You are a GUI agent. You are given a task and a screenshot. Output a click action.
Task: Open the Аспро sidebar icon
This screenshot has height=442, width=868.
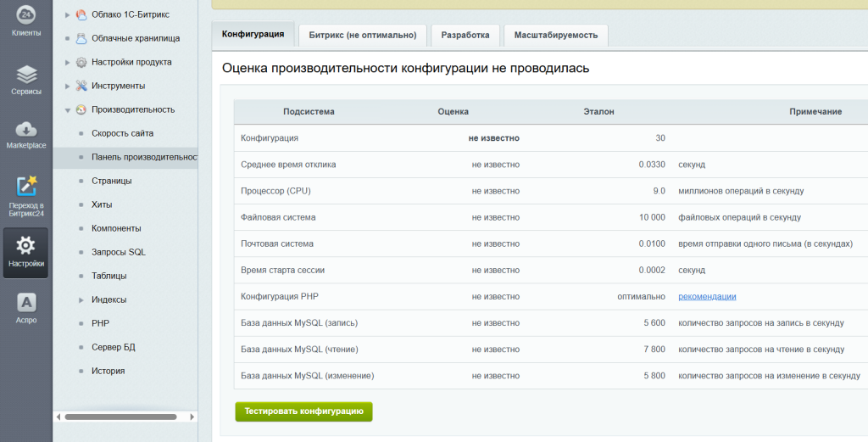click(x=25, y=302)
